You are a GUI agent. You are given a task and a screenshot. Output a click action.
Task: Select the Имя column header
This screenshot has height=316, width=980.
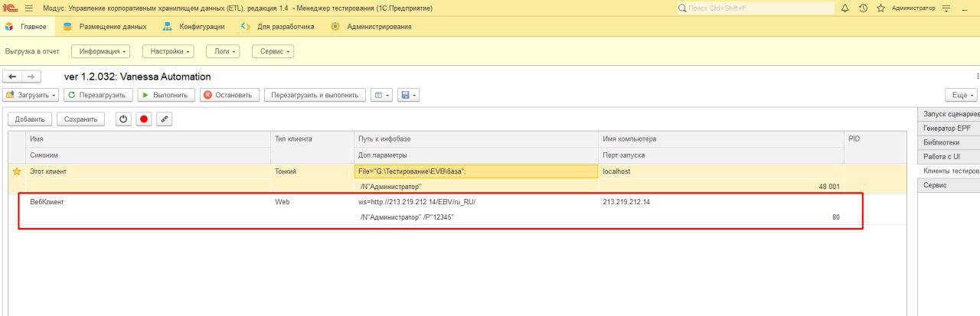click(148, 138)
